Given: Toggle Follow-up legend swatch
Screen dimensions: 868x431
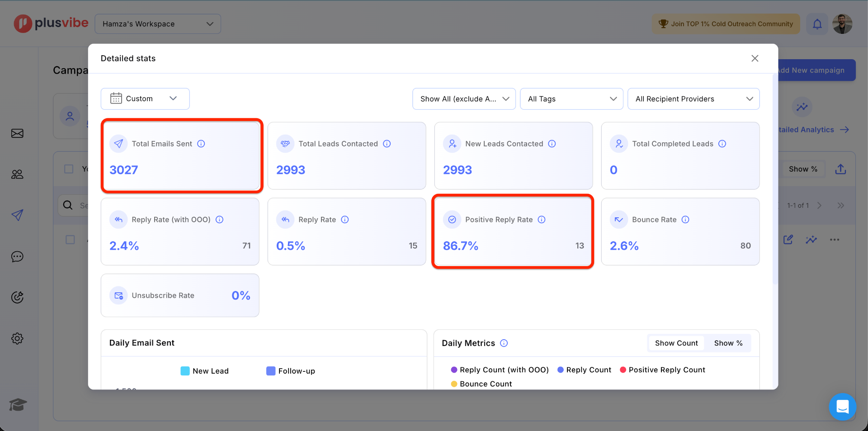Looking at the screenshot, I should click(271, 371).
